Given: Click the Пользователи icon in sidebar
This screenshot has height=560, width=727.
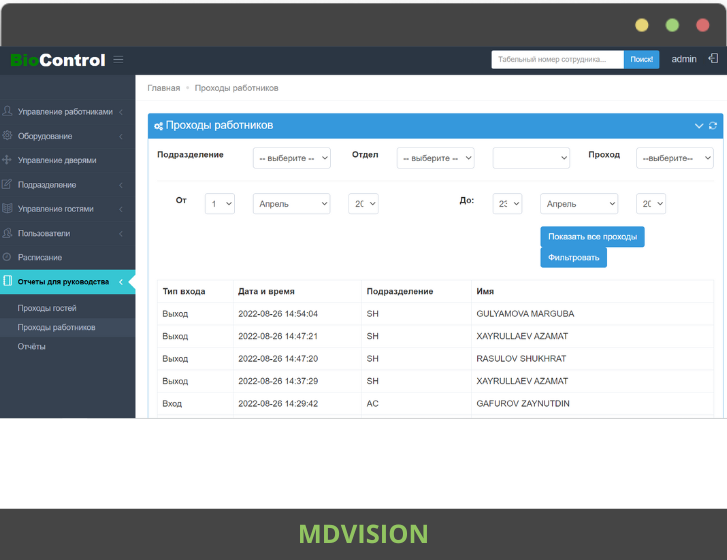Looking at the screenshot, I should click(x=8, y=233).
